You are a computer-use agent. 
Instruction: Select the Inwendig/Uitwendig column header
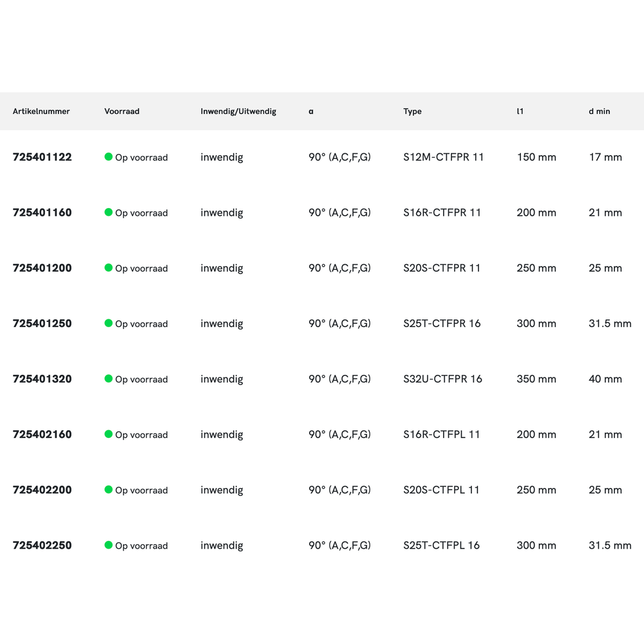tap(238, 111)
